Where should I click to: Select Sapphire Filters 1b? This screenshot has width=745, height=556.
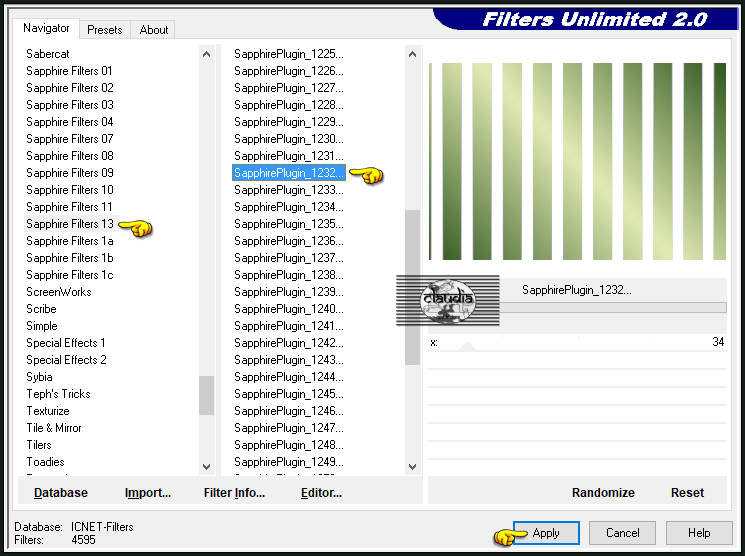click(70, 258)
